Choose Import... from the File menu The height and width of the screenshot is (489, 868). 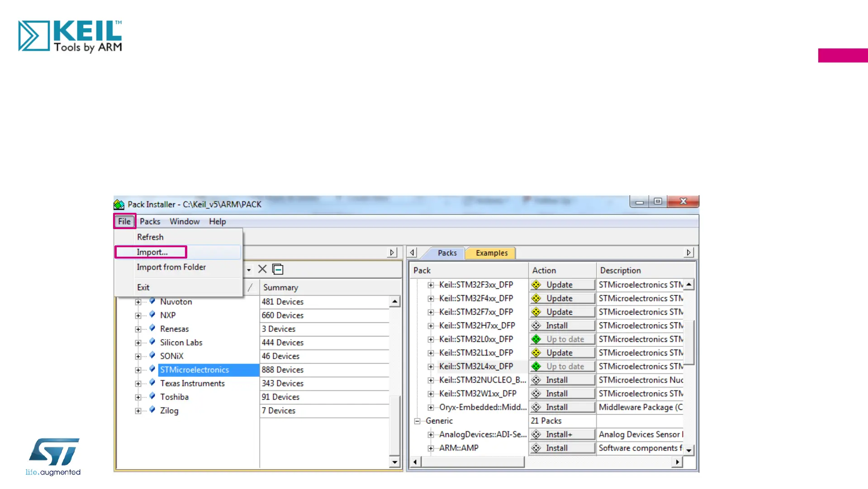point(152,252)
